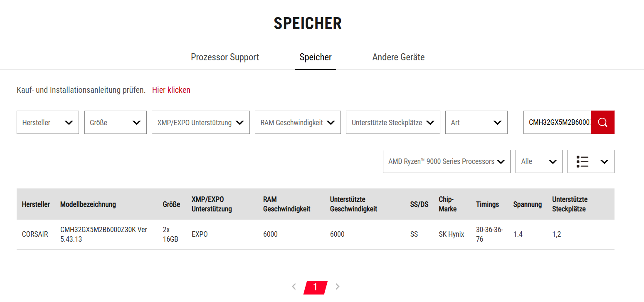Click the Hier klicken link
This screenshot has width=644, height=302.
coord(171,90)
